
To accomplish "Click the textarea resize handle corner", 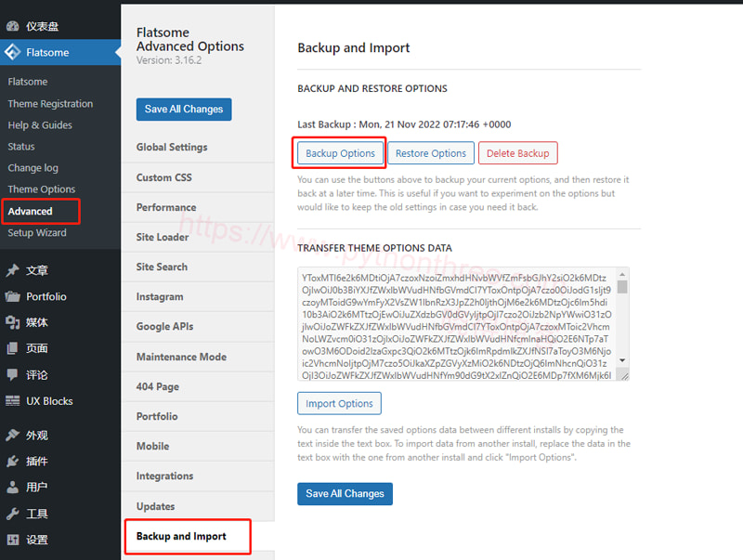I will [x=624, y=376].
